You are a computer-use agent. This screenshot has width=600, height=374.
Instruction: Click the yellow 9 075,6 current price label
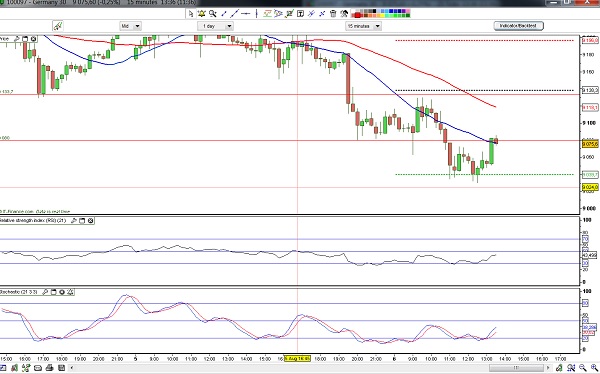tap(590, 144)
